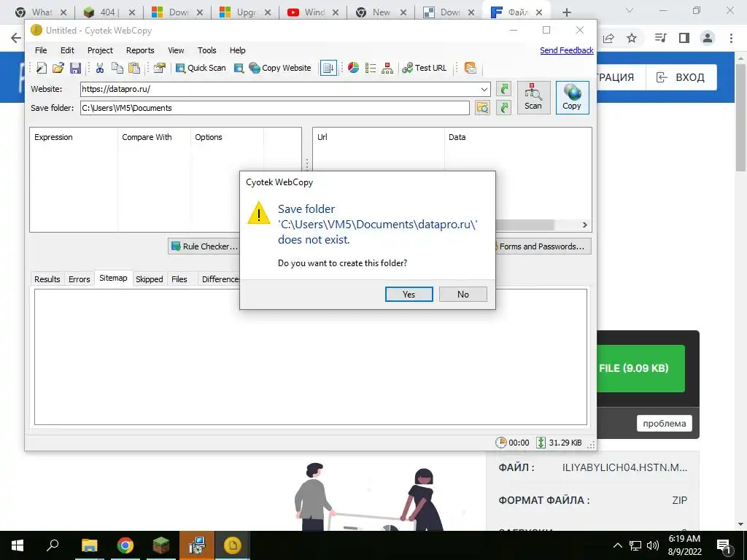Click the Test URL toolbar button

[425, 68]
